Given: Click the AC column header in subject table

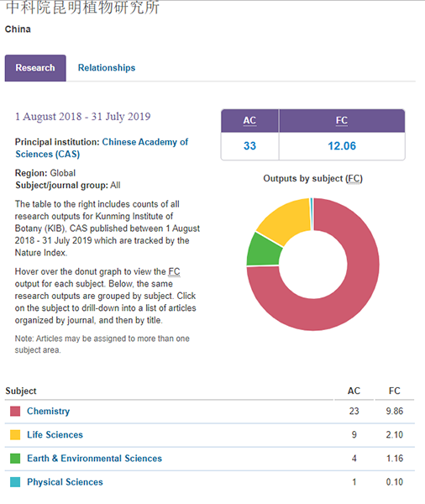Looking at the screenshot, I should pos(354,391).
